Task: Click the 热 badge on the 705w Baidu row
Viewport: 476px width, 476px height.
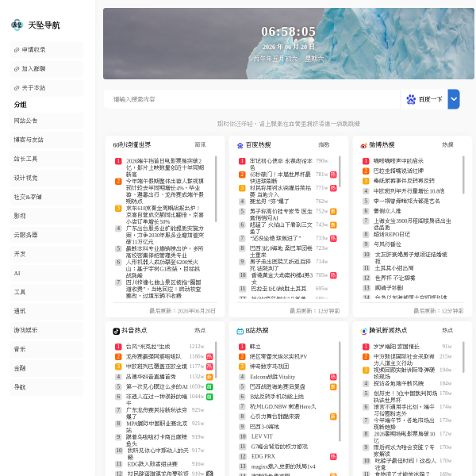Action: (x=333, y=275)
